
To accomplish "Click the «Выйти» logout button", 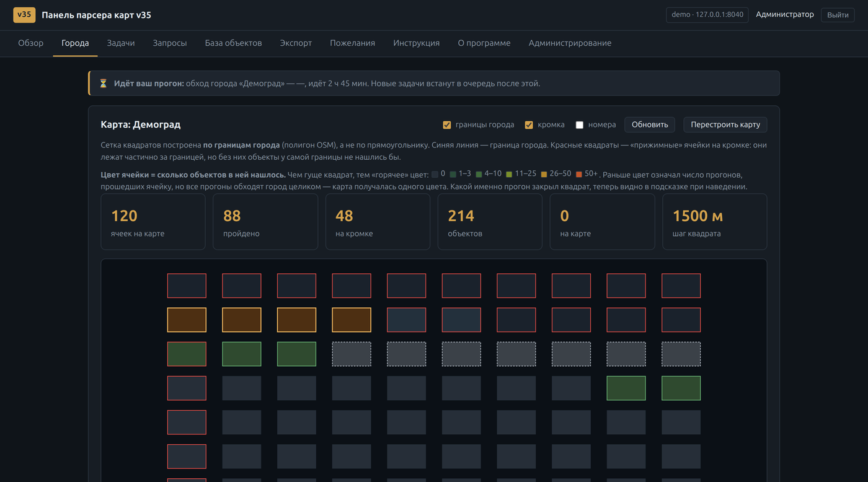I will coord(838,15).
